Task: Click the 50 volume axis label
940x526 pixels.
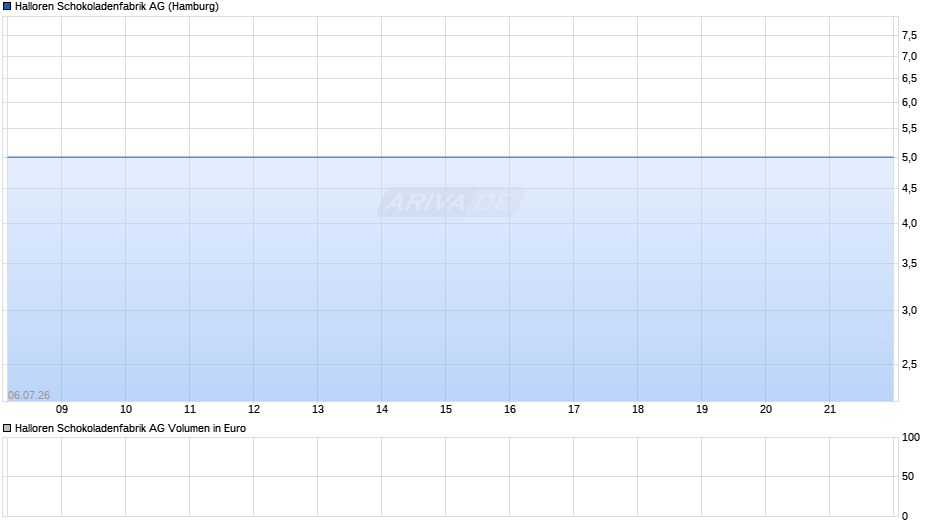Action: point(908,476)
